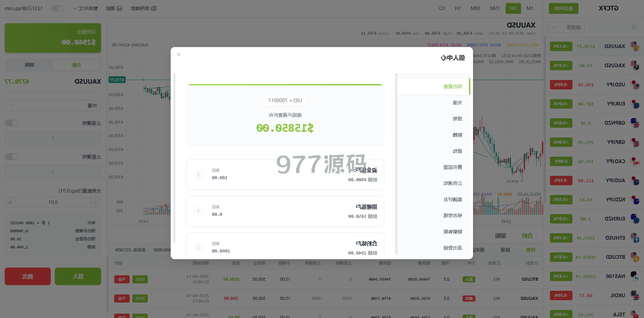
Task: Open the 繁体中文 language dropdown
Action: pos(85,8)
